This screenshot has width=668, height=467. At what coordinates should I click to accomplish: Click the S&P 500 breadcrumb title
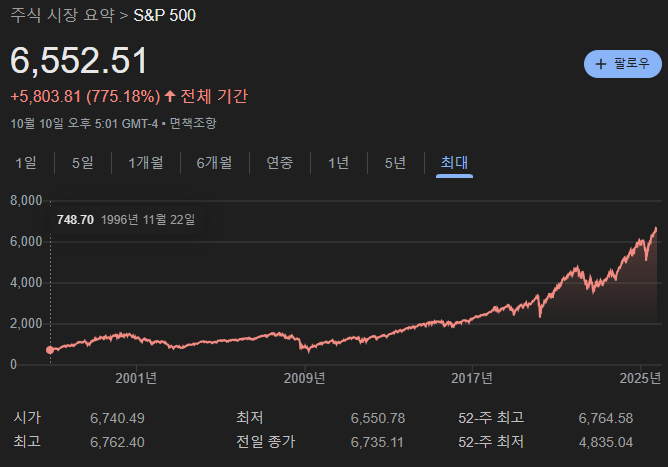coord(165,19)
